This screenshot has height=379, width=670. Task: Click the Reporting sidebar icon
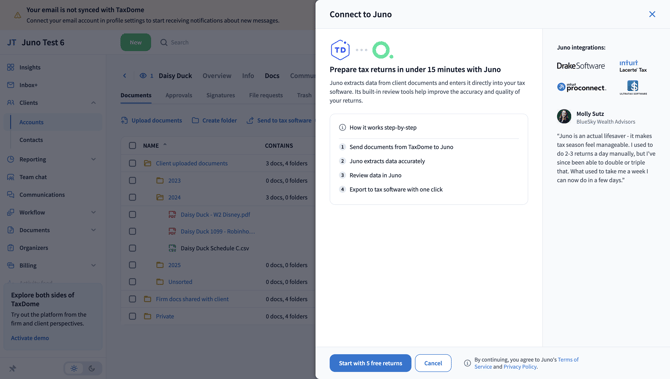coord(11,159)
